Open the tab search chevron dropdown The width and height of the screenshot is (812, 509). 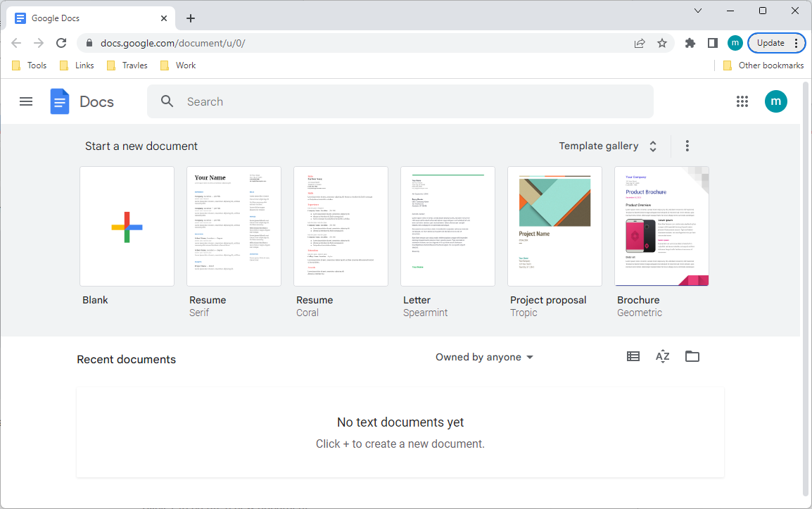698,11
